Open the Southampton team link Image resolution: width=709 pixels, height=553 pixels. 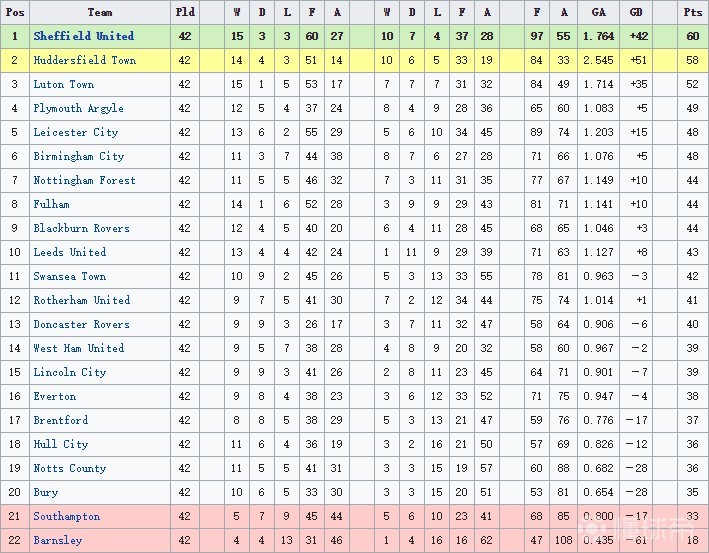66,516
